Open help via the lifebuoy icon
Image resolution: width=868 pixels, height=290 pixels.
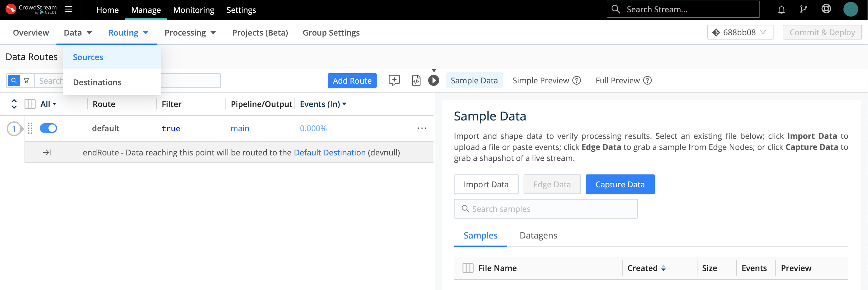[x=827, y=9]
